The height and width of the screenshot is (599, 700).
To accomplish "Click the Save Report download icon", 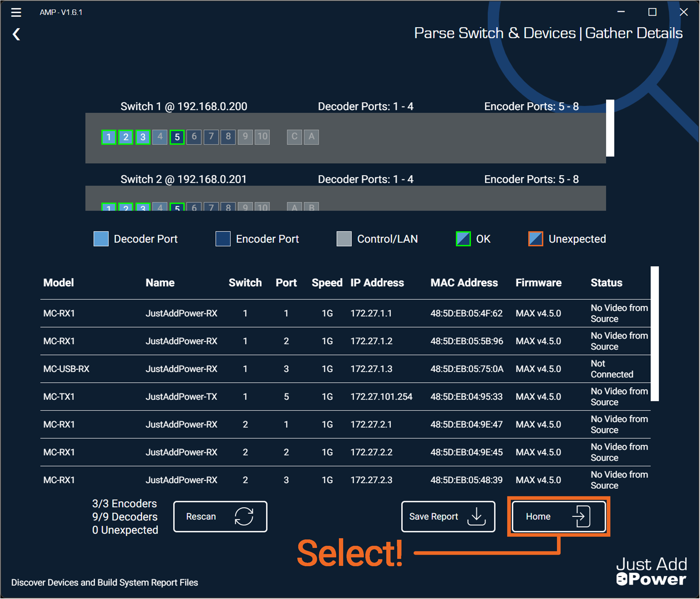I will 476,516.
